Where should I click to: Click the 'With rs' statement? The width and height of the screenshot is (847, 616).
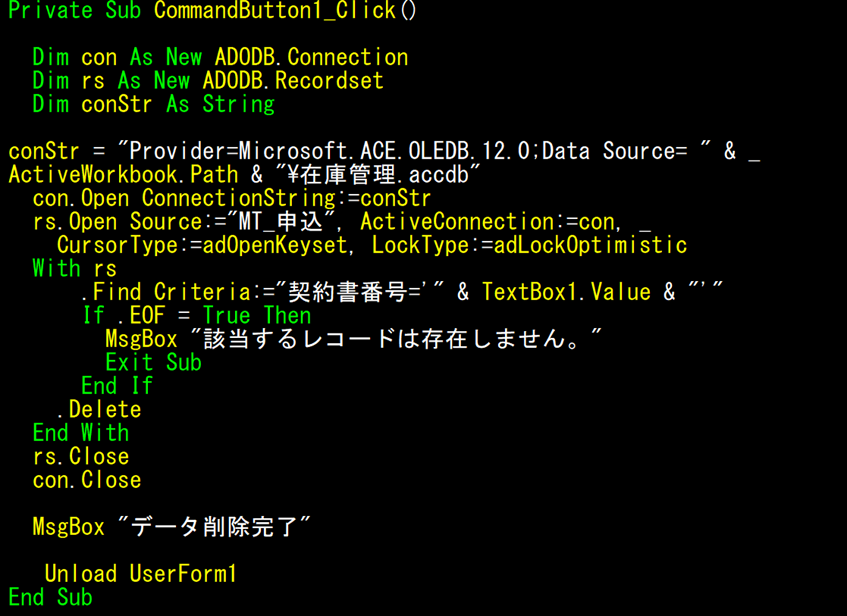[75, 269]
